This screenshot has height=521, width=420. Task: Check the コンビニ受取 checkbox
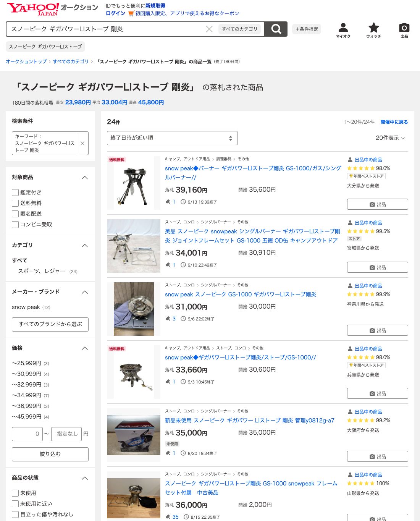[x=15, y=225]
